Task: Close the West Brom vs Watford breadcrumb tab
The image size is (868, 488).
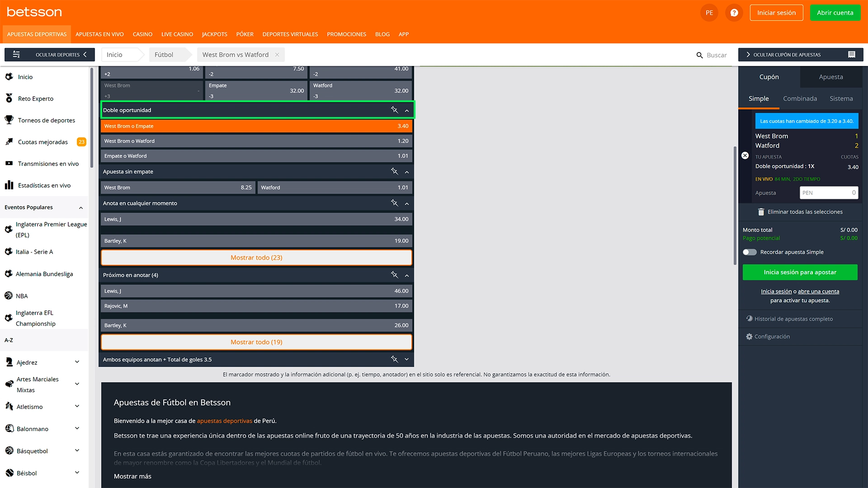Action: (x=277, y=55)
